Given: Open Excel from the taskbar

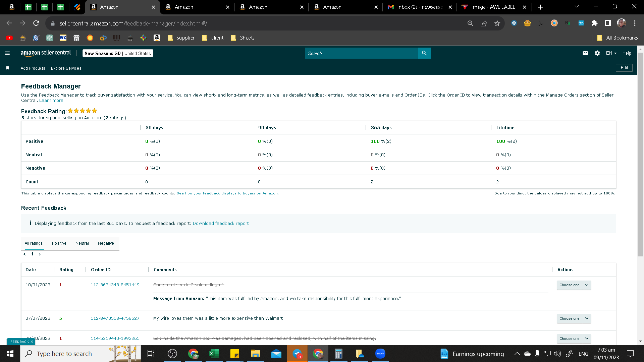Looking at the screenshot, I should coord(214,354).
